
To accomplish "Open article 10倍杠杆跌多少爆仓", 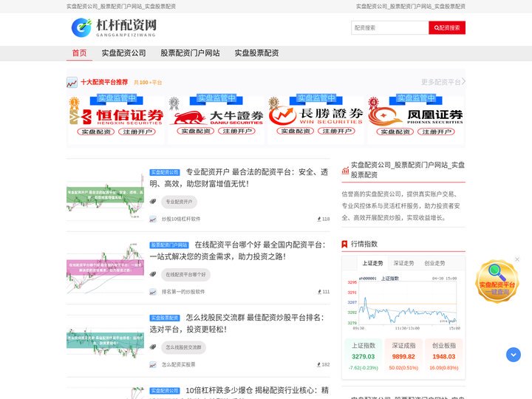I will point(257,391).
